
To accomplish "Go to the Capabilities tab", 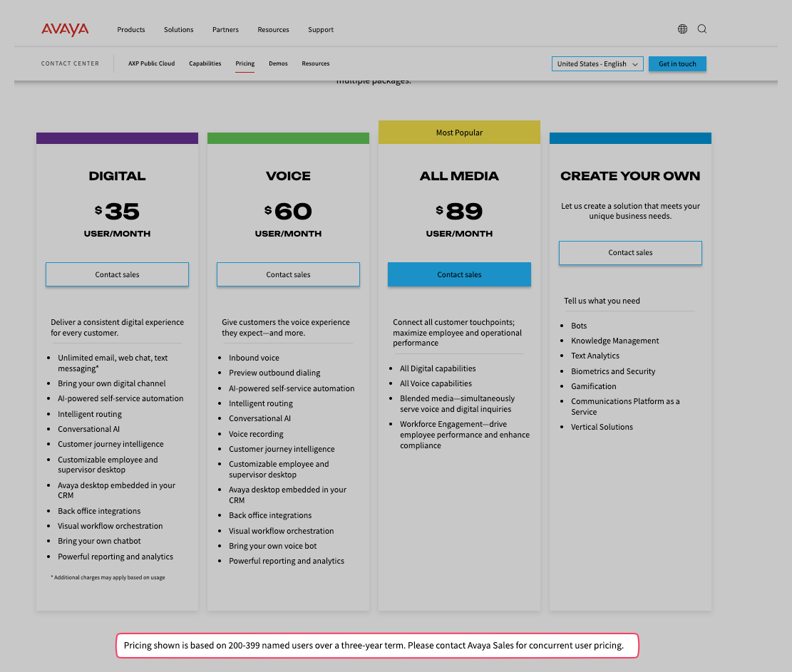I will 205,63.
